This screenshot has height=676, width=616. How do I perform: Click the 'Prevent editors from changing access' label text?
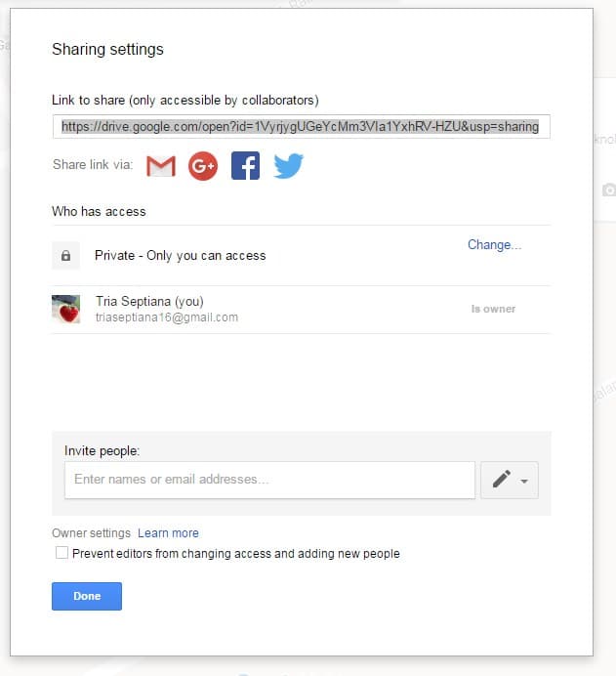coord(236,554)
